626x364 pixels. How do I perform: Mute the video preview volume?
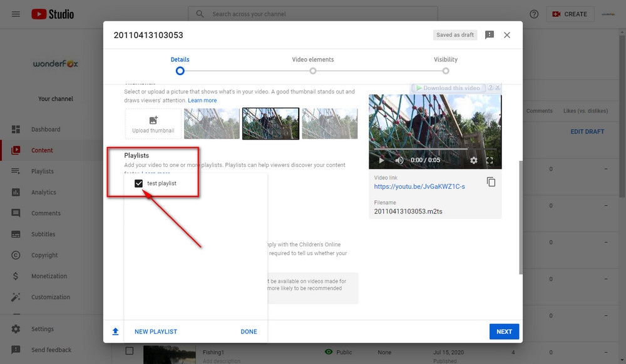coord(399,160)
